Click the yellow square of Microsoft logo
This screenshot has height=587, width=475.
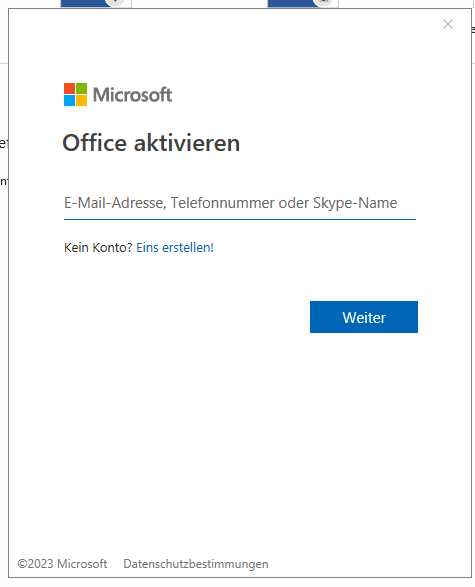pos(82,101)
